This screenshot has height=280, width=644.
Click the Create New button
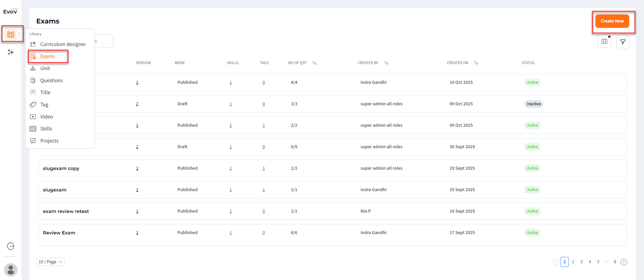(612, 21)
